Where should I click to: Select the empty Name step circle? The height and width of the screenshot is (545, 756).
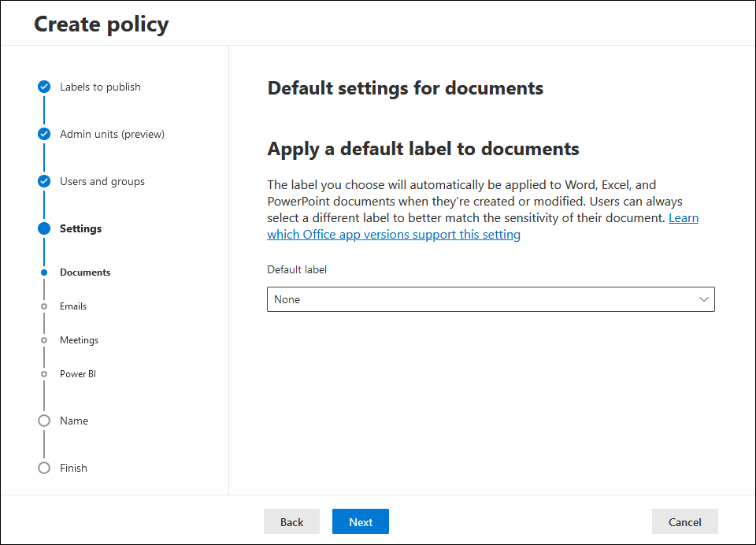(44, 421)
